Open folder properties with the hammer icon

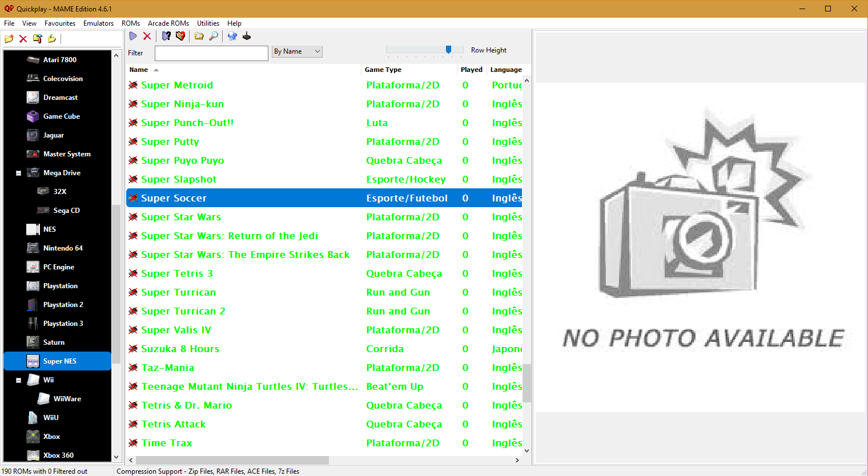tap(37, 39)
